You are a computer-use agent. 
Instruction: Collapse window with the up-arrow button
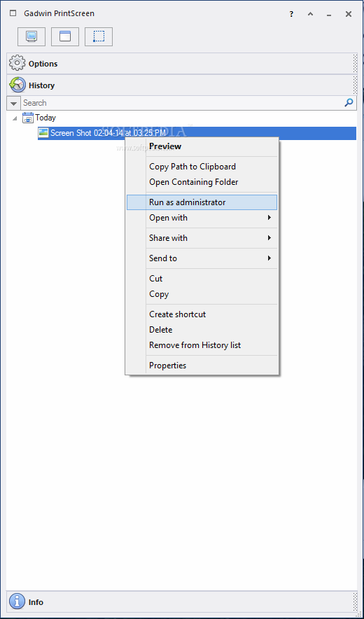tap(310, 14)
